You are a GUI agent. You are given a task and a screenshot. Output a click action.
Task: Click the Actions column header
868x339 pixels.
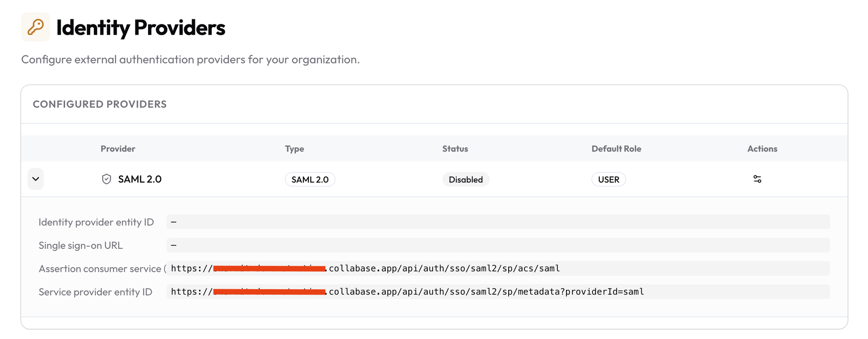[762, 148]
